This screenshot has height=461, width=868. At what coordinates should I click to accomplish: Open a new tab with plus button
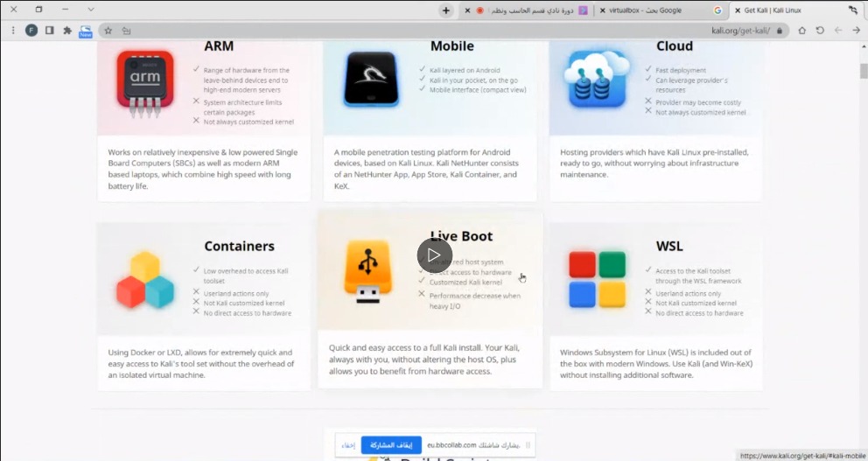pyautogui.click(x=445, y=10)
